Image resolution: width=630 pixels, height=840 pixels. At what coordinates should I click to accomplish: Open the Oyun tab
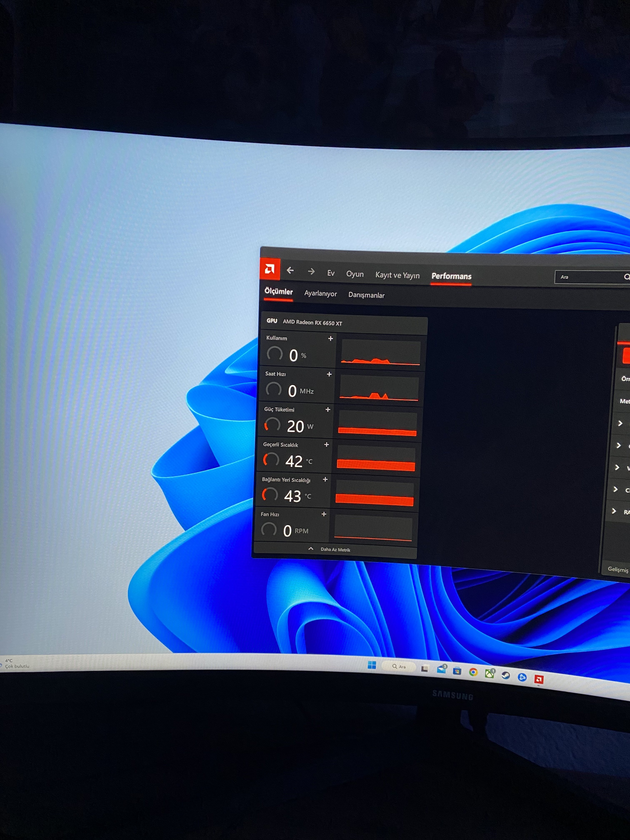[x=355, y=274]
